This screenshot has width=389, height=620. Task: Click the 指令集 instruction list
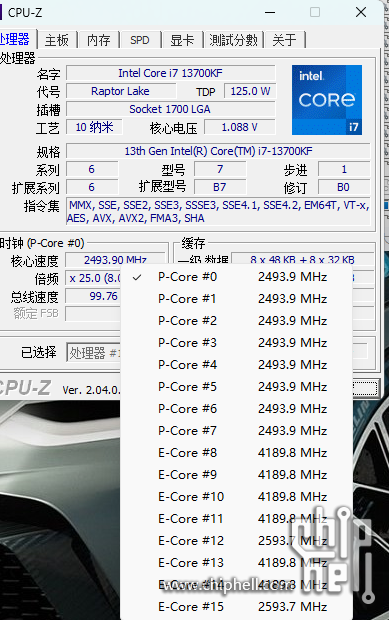click(x=218, y=212)
